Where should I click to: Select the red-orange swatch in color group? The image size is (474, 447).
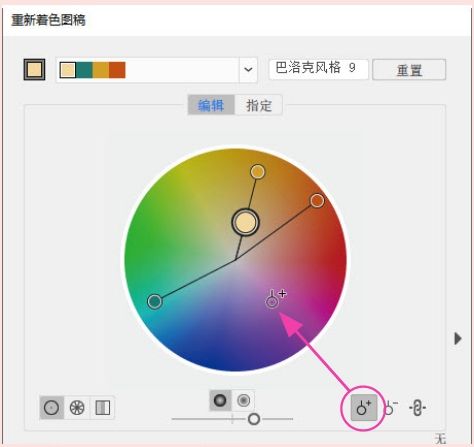(x=117, y=70)
